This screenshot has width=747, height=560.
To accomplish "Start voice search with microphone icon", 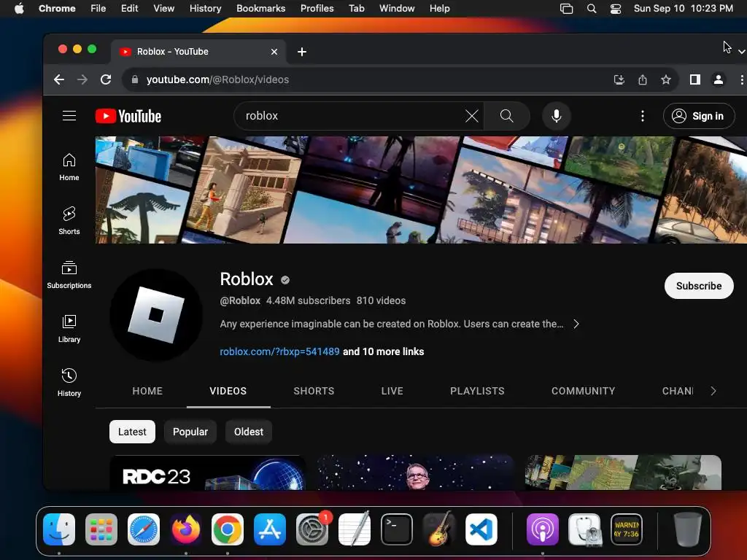I will (x=556, y=116).
